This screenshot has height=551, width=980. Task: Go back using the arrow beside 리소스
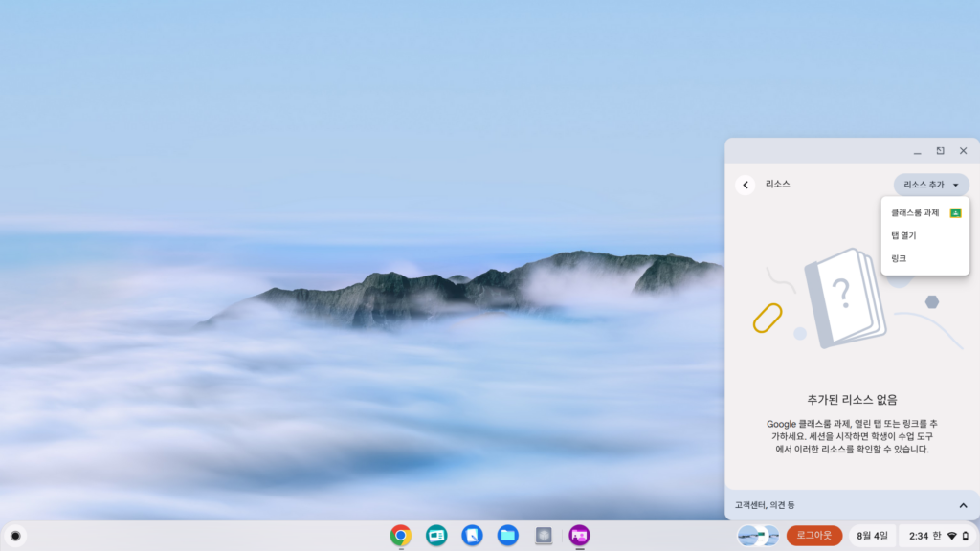(x=745, y=185)
